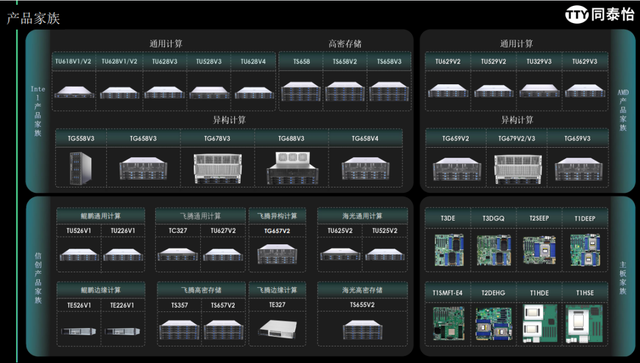Open the TG688V3 server picture

291,168
